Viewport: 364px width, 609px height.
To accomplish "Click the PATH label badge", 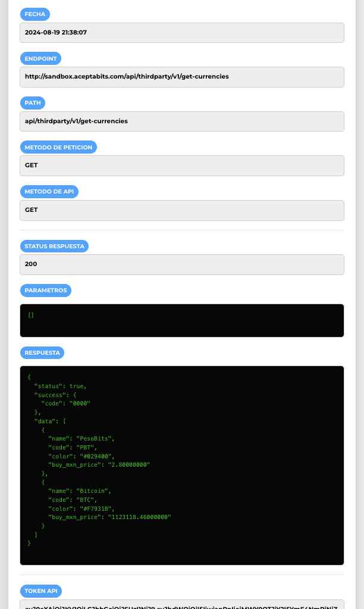I will [x=33, y=103].
